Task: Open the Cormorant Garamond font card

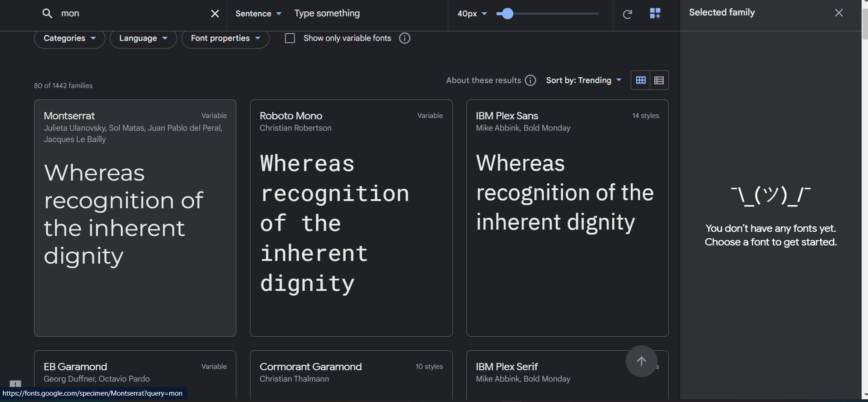Action: tap(351, 375)
